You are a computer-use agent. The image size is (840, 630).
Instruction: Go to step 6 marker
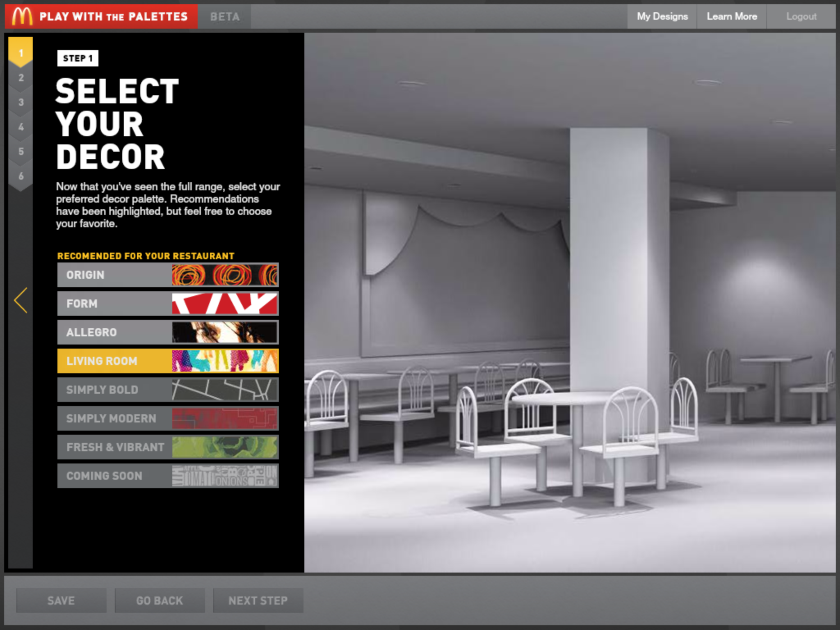pos(21,176)
